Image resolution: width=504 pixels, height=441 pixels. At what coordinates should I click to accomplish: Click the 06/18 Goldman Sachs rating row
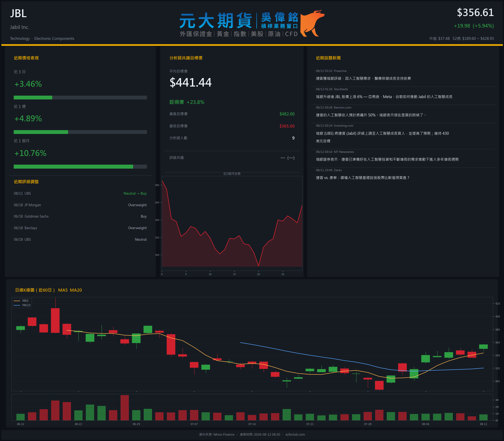pos(80,216)
